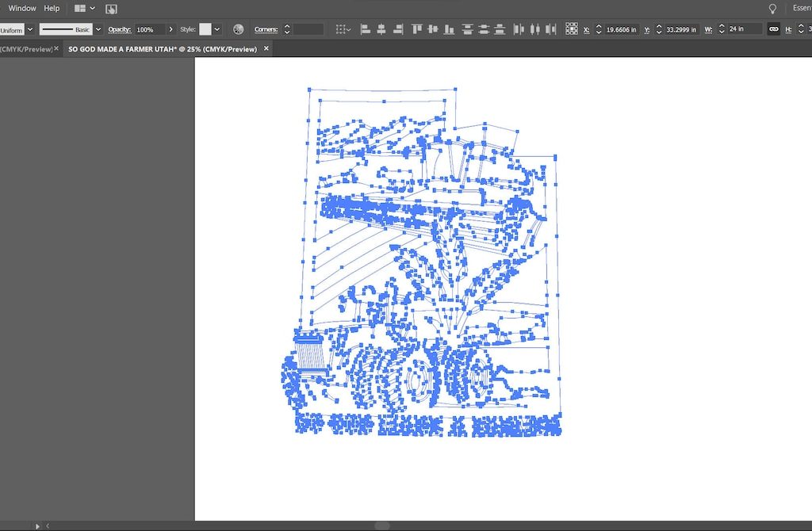Close the SO GOD MADE A FARMER UTAH tab
The height and width of the screenshot is (531, 812).
coord(266,48)
